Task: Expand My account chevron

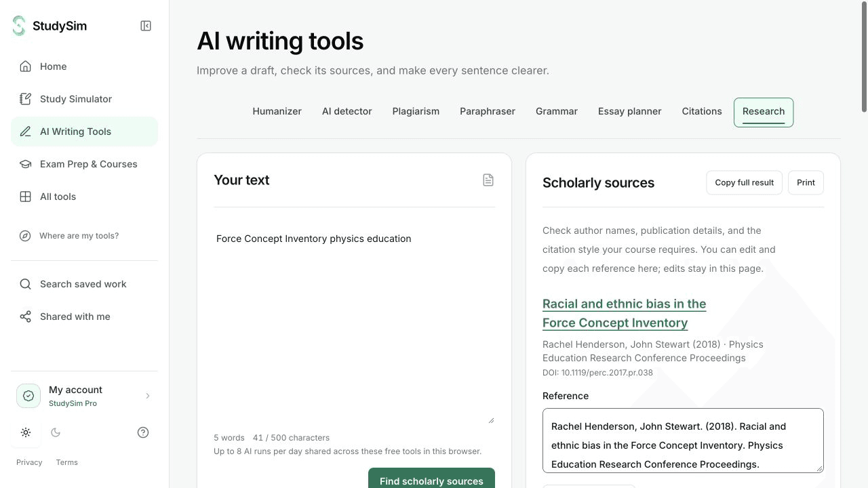Action: coord(148,396)
